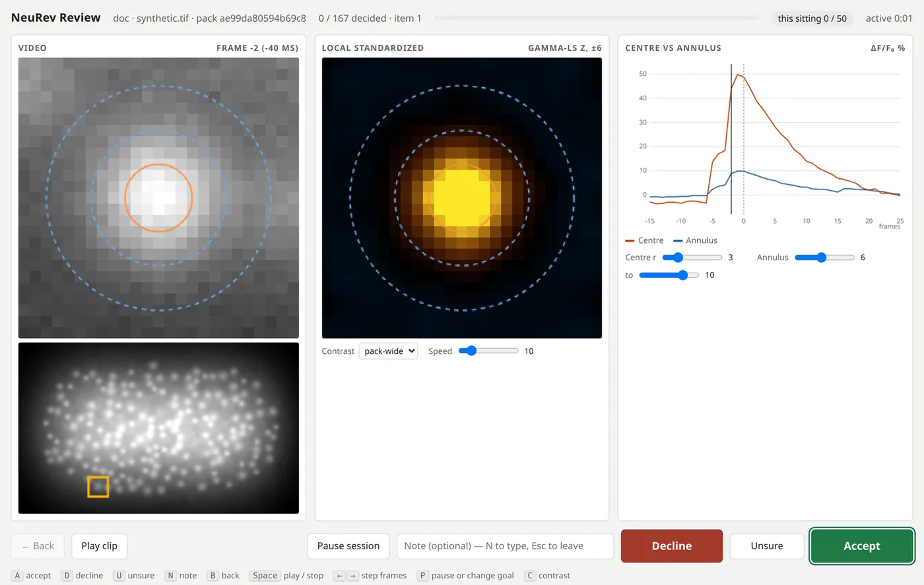
Task: Go to previous item with Back
Action: 38,546
